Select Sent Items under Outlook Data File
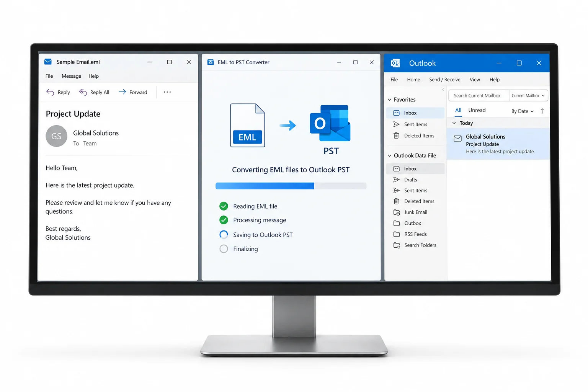588x392 pixels. point(415,191)
